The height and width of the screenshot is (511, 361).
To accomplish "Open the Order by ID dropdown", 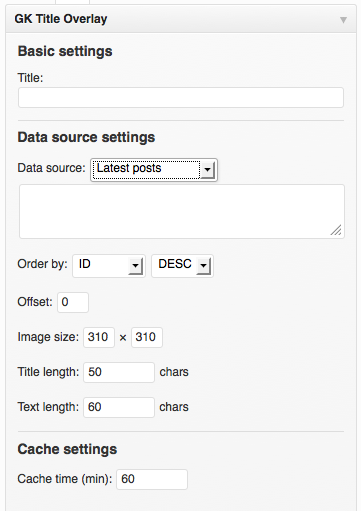I will pos(109,266).
